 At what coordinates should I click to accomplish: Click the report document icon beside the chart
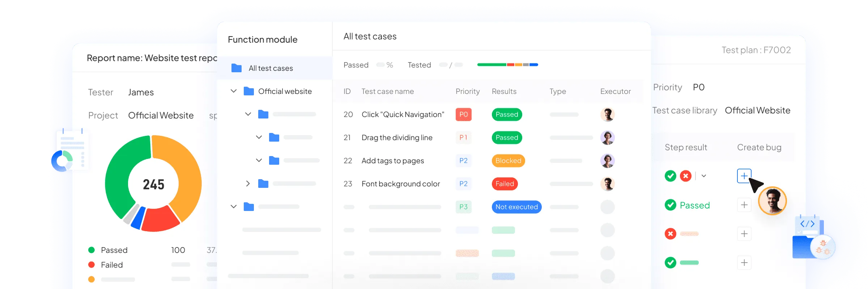click(71, 150)
